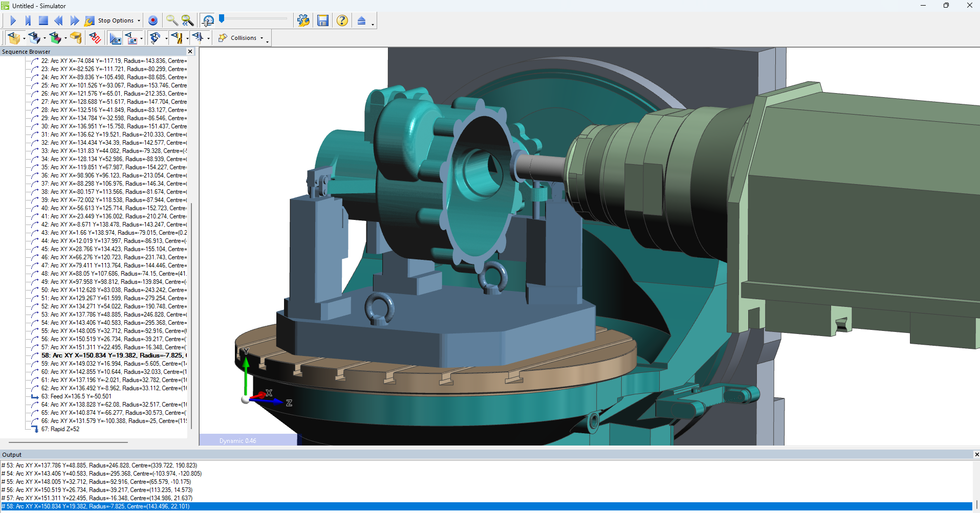980x513 pixels.
Task: Toggle the speed clock control button
Action: 208,20
